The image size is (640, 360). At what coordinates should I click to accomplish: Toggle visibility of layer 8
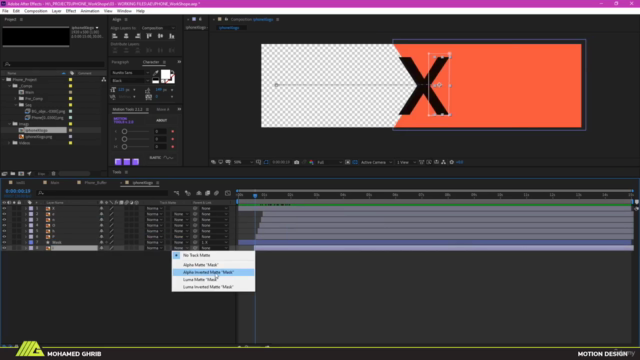[4, 248]
